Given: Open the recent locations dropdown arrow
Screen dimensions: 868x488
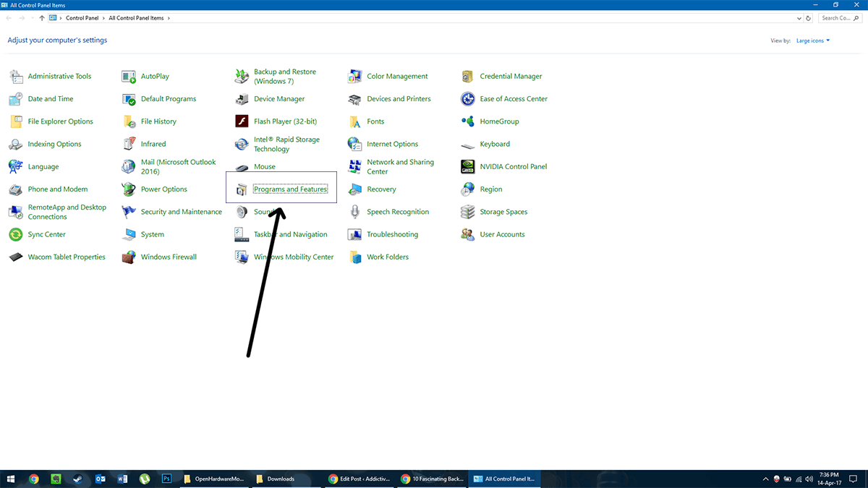Looking at the screenshot, I should click(x=32, y=18).
